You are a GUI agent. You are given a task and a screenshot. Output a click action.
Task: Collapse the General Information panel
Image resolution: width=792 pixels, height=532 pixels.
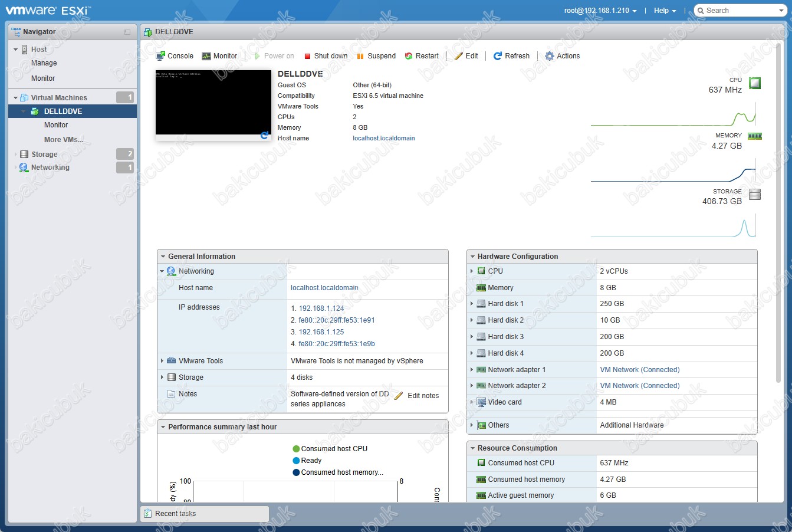pyautogui.click(x=163, y=257)
